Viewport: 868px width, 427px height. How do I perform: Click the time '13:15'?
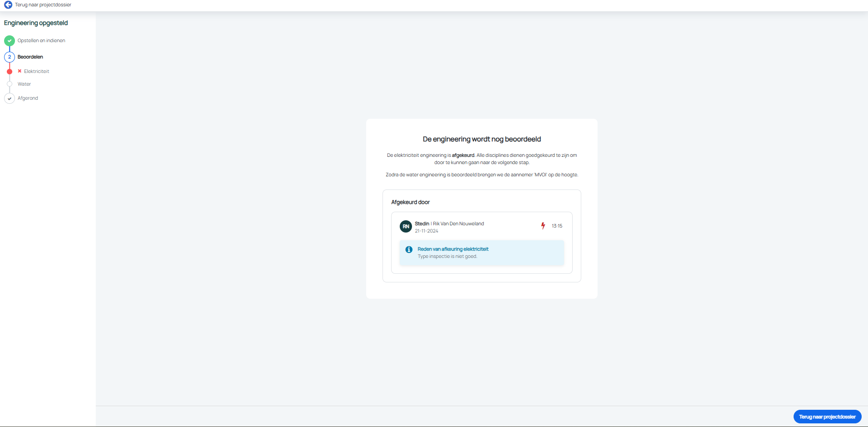pos(557,226)
